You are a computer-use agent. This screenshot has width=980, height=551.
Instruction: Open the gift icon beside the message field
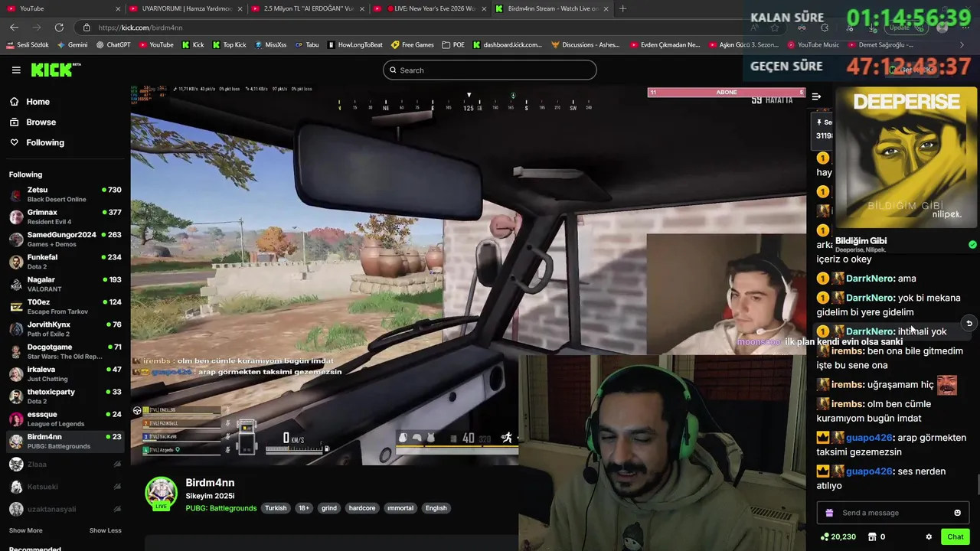829,513
